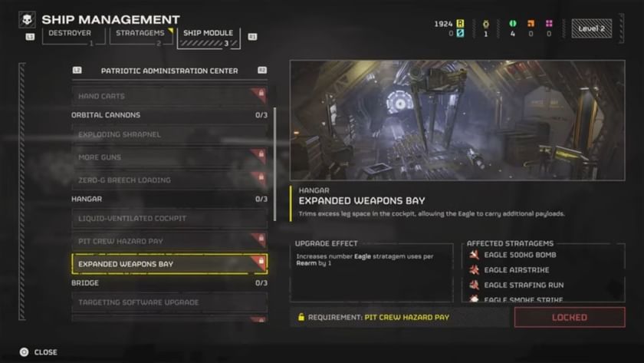Go to previous module using L2 arrow

77,71
